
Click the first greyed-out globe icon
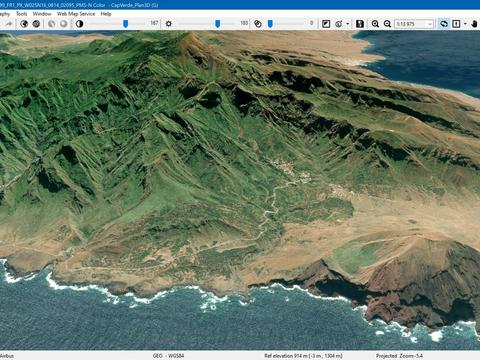51,24
